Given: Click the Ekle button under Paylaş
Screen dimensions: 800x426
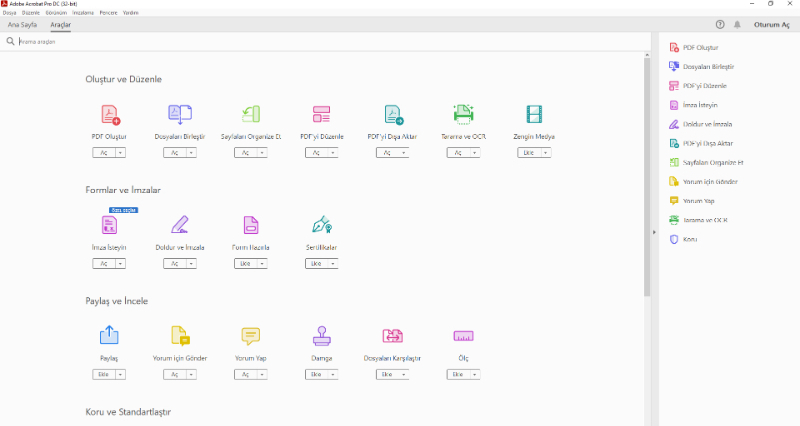Looking at the screenshot, I should (104, 374).
